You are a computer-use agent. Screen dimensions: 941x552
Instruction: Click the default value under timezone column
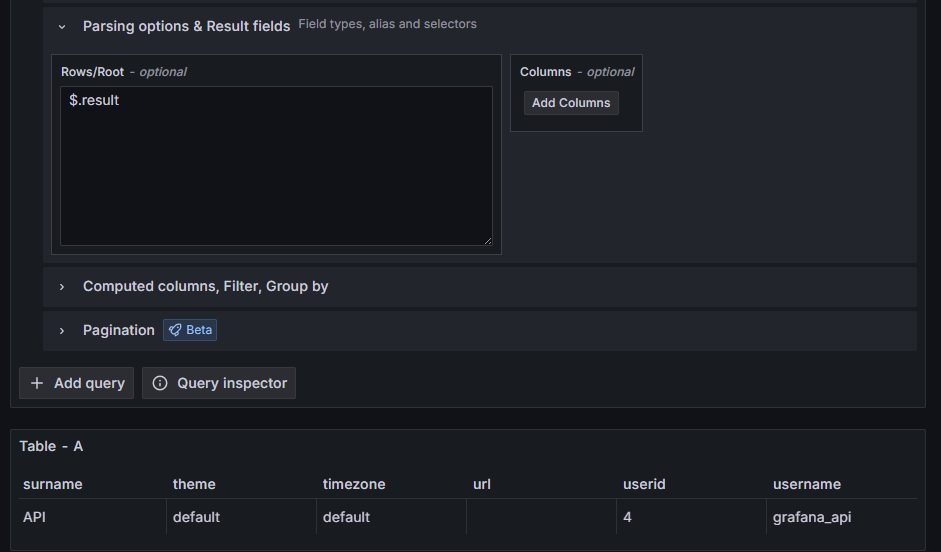click(346, 517)
